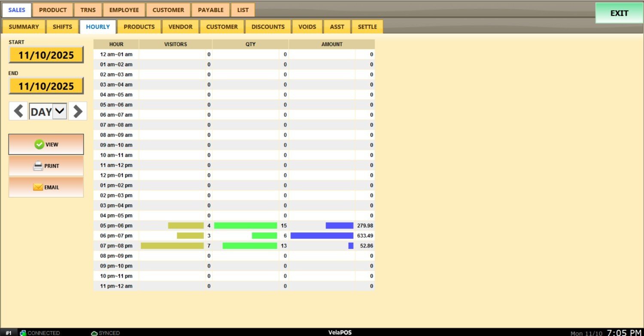Click the printer icon on Print

click(38, 166)
